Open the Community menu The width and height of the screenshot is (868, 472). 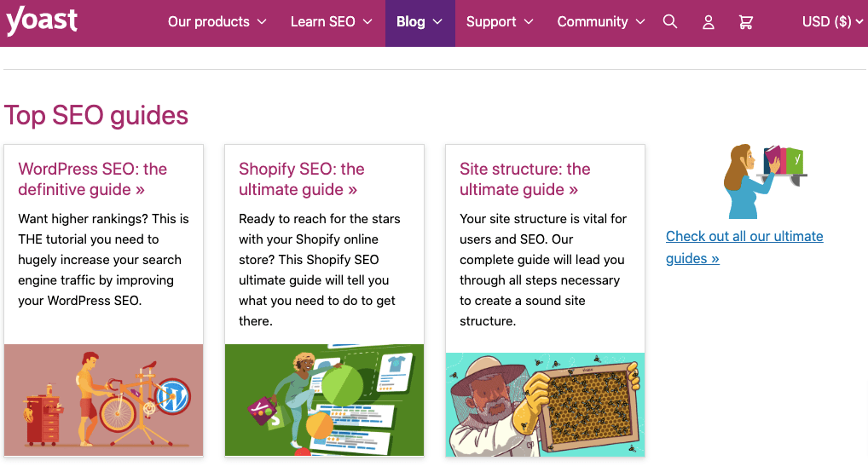pos(600,21)
